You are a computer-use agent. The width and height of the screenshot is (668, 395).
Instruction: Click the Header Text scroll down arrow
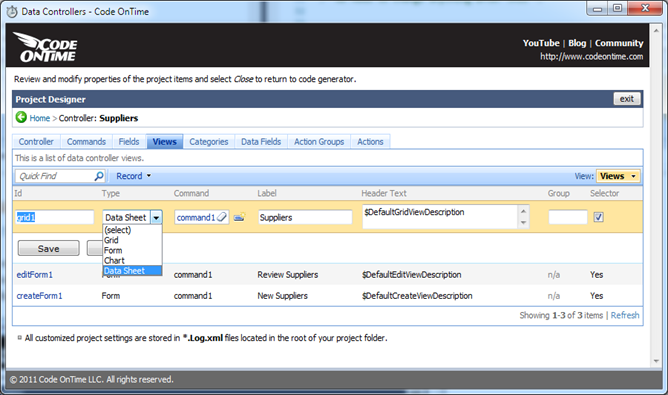524,223
